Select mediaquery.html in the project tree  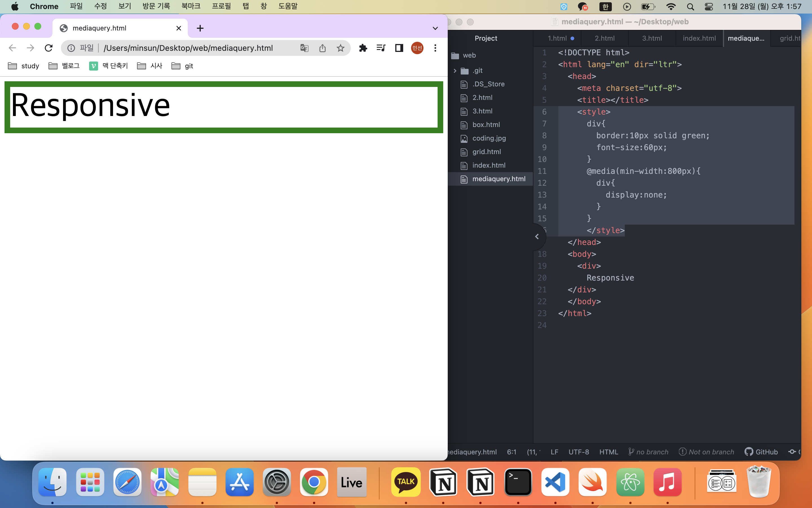pos(490,179)
